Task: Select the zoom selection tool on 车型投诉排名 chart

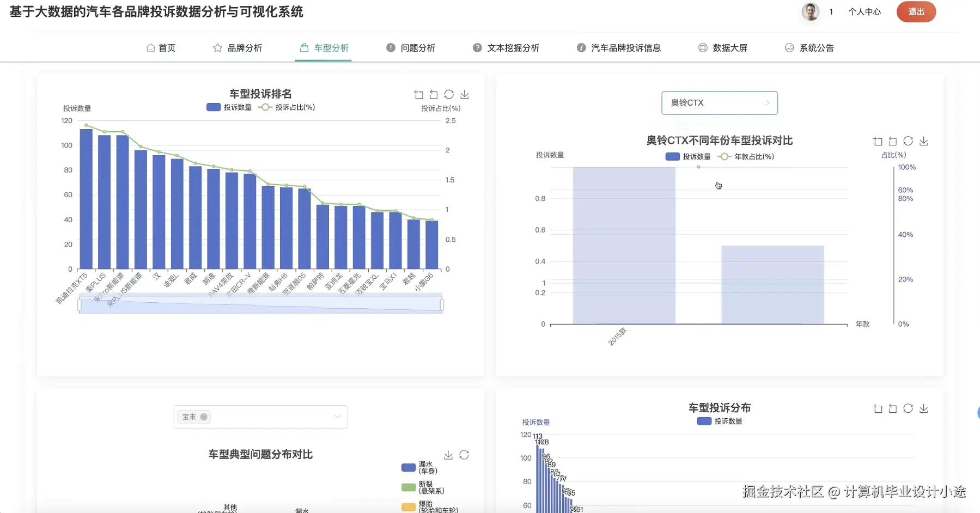Action: coord(418,94)
